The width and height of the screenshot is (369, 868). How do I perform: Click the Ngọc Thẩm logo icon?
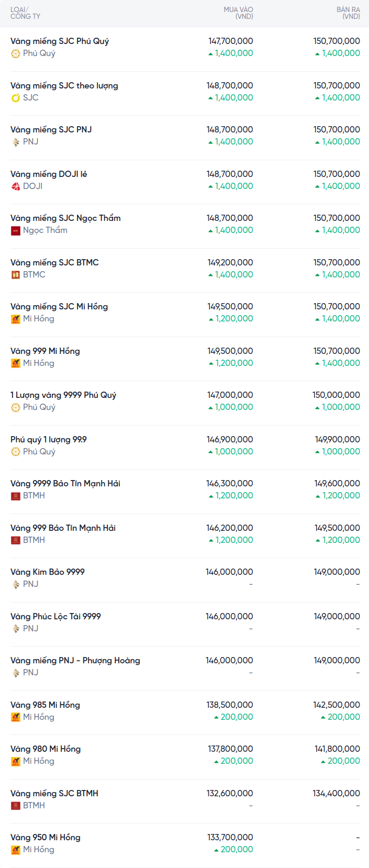16,230
